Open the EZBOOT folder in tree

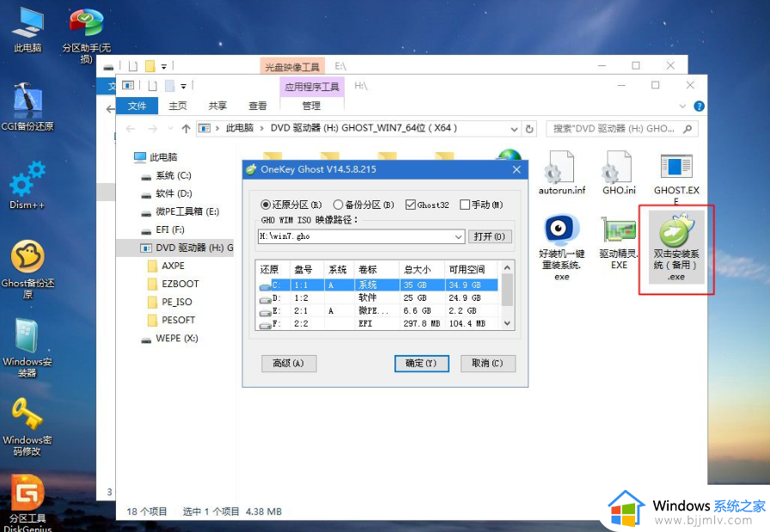tap(174, 284)
